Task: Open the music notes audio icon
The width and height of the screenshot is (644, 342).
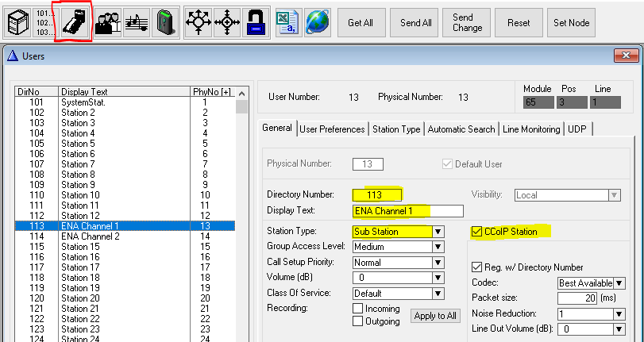Action: pos(137,22)
